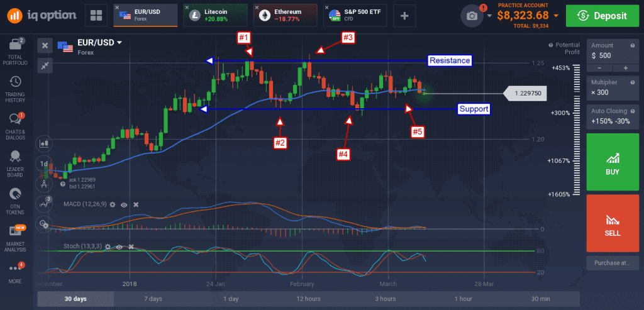
Task: Click the green Deposit button
Action: click(x=602, y=16)
